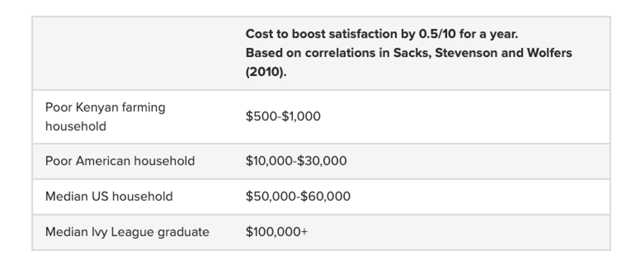Click the "Based on correlations in Sacks" line

409,53
